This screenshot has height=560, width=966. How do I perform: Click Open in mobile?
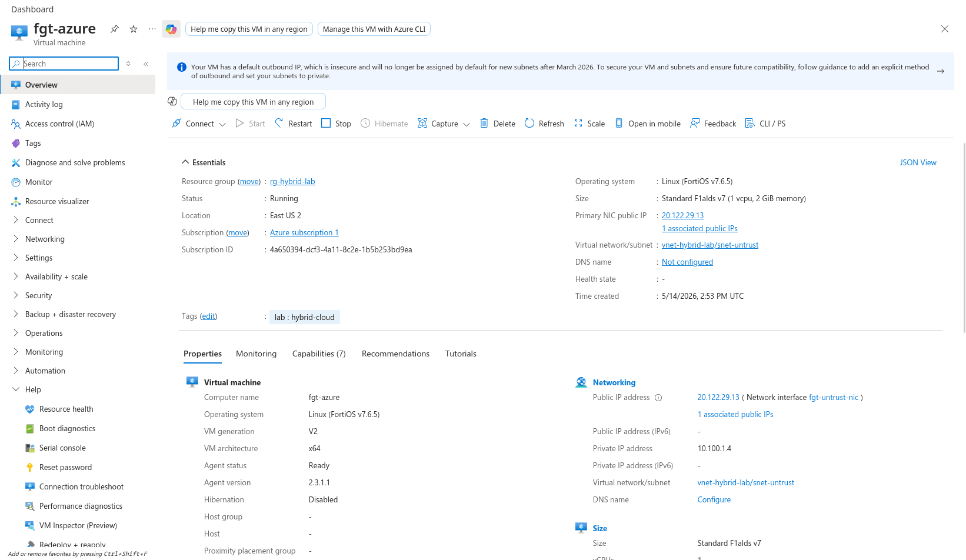coord(648,124)
